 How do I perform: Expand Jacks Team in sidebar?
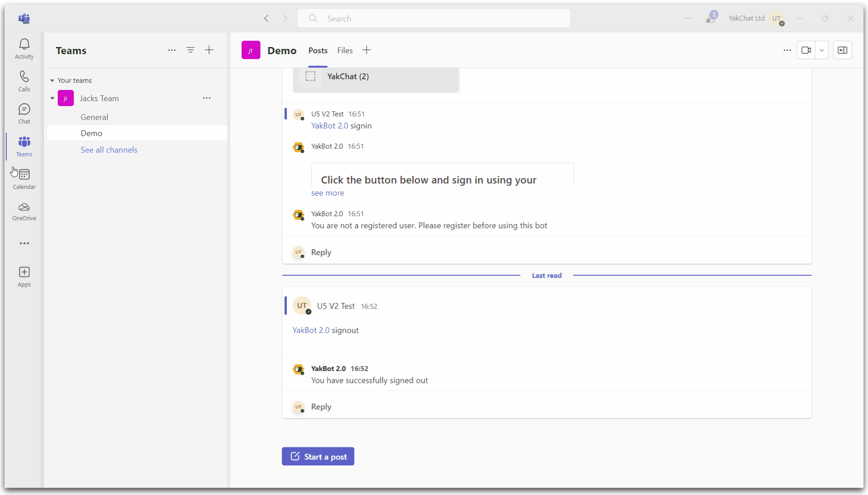52,98
